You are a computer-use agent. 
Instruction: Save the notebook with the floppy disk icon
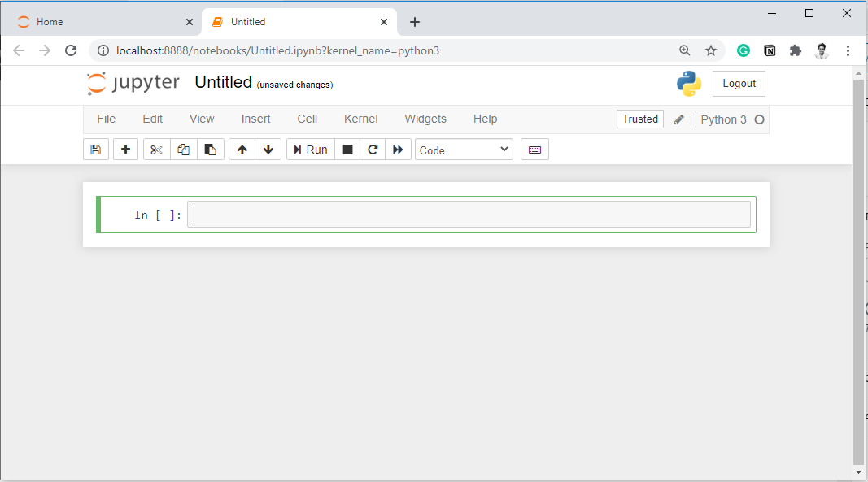tap(96, 150)
